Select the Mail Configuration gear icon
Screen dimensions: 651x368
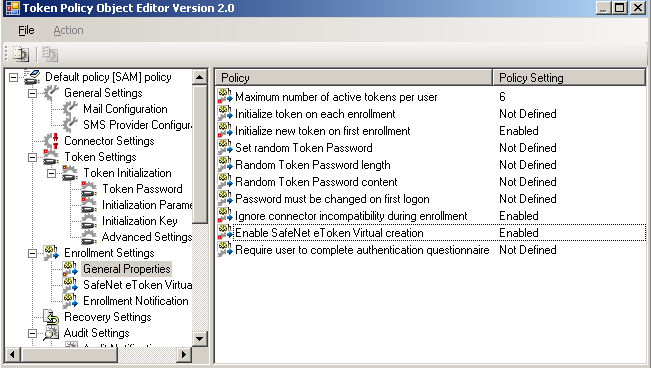click(70, 108)
